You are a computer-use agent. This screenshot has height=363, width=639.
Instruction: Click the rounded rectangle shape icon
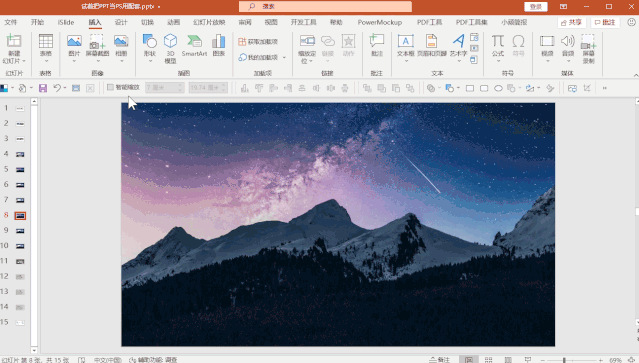484,88
